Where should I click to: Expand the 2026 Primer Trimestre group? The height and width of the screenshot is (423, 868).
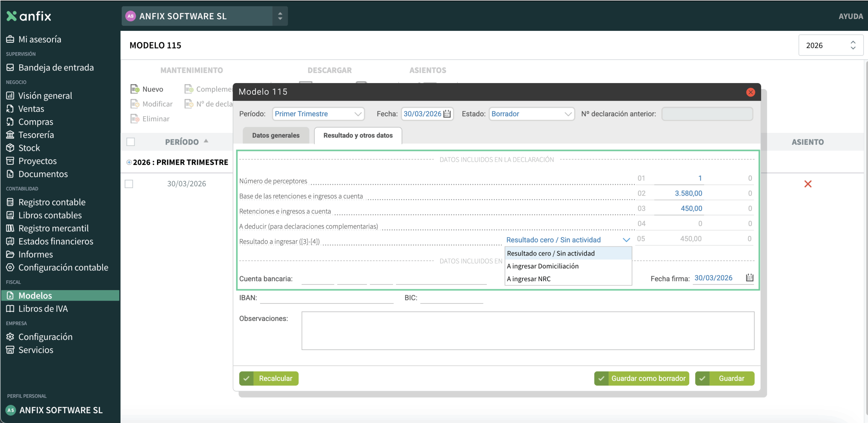pos(129,162)
